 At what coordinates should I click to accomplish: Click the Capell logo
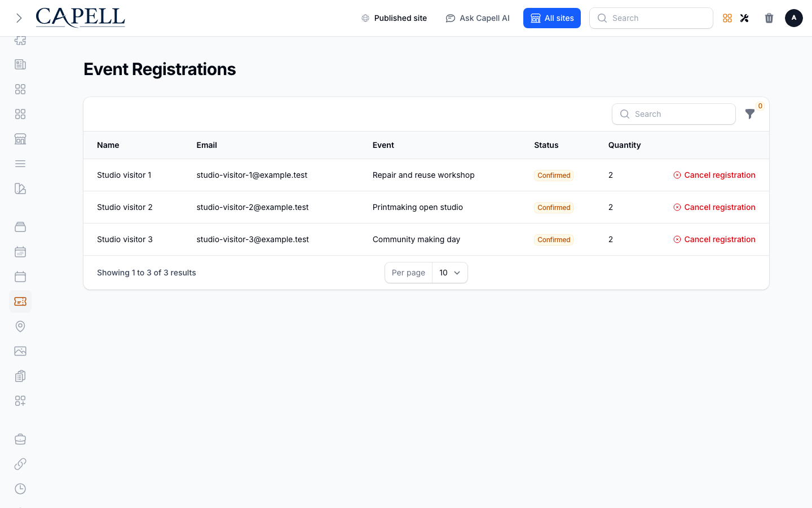point(80,17)
